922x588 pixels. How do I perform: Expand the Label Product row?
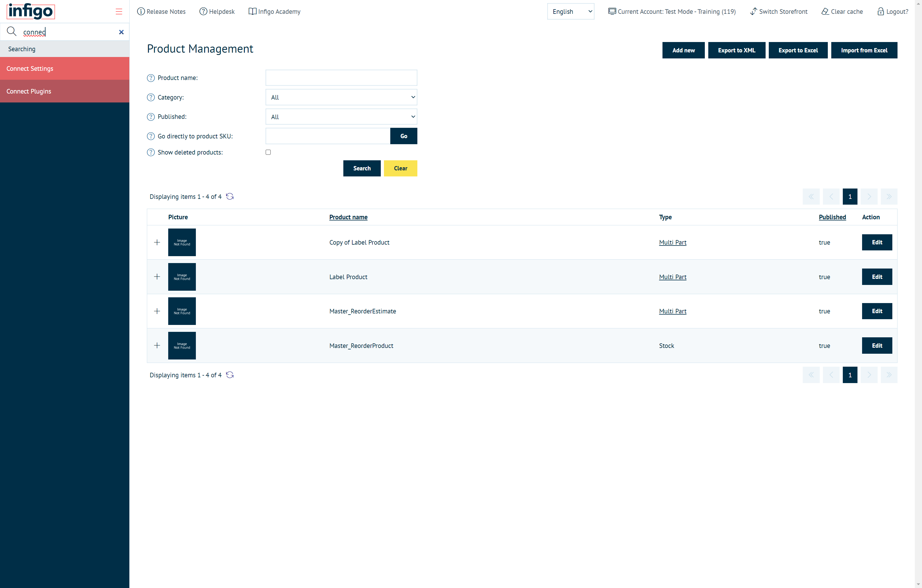click(157, 277)
